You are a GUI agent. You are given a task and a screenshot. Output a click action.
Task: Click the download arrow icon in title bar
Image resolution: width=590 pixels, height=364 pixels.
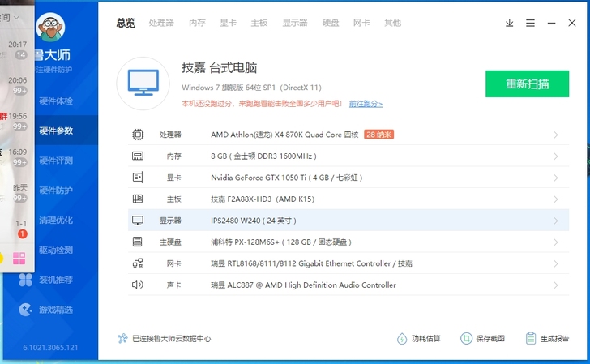510,23
